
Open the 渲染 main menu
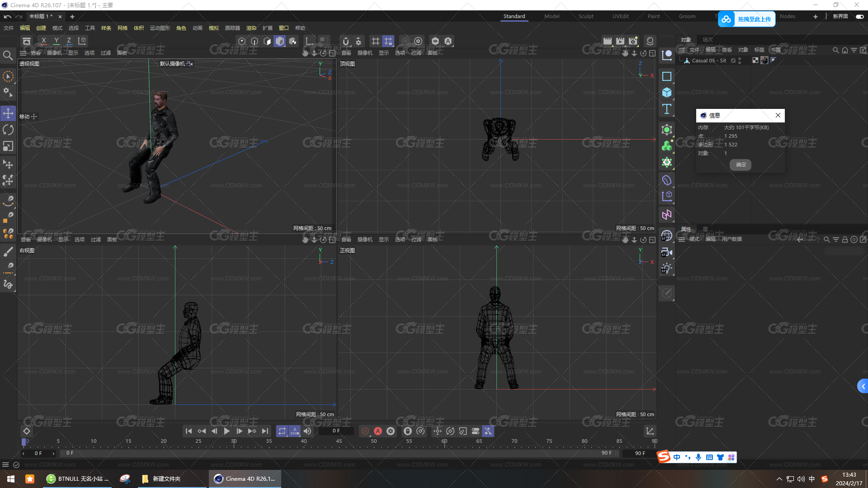[x=251, y=28]
